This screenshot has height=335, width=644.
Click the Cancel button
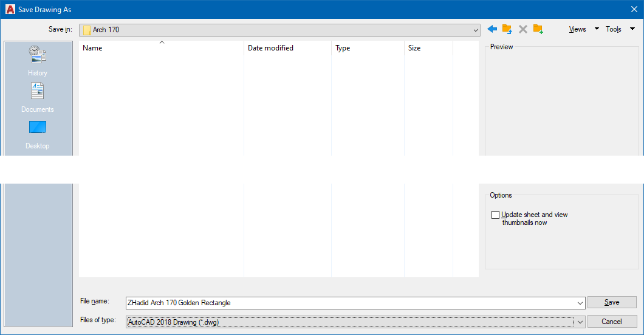point(612,322)
